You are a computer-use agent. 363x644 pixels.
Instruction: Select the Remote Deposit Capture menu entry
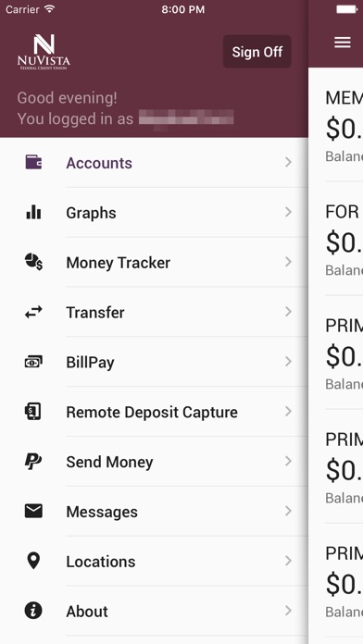pyautogui.click(x=154, y=412)
